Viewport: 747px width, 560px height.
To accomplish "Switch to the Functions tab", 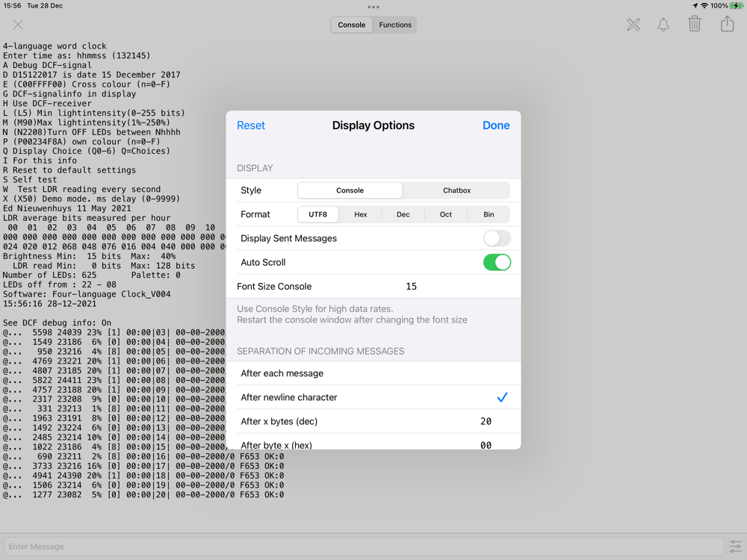I will point(395,25).
